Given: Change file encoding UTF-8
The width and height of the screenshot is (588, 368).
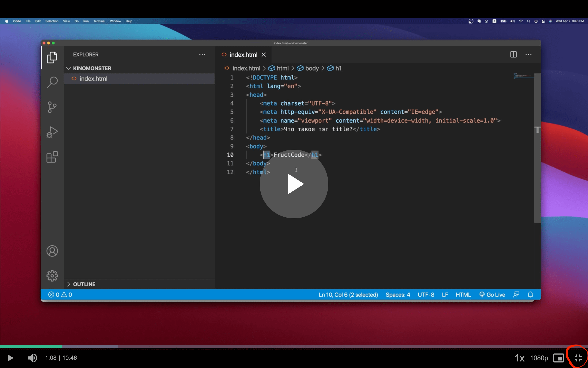Looking at the screenshot, I should pyautogui.click(x=426, y=295).
